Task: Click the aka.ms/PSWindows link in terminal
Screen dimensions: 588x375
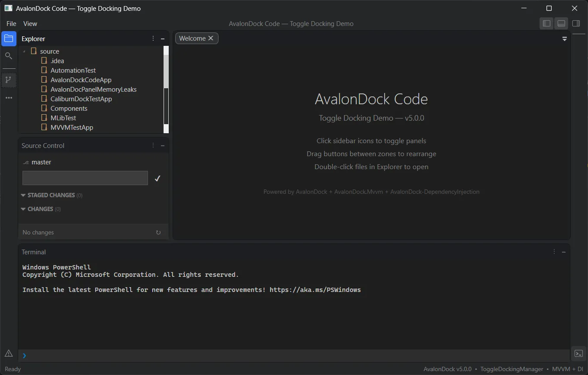Action: pos(315,290)
